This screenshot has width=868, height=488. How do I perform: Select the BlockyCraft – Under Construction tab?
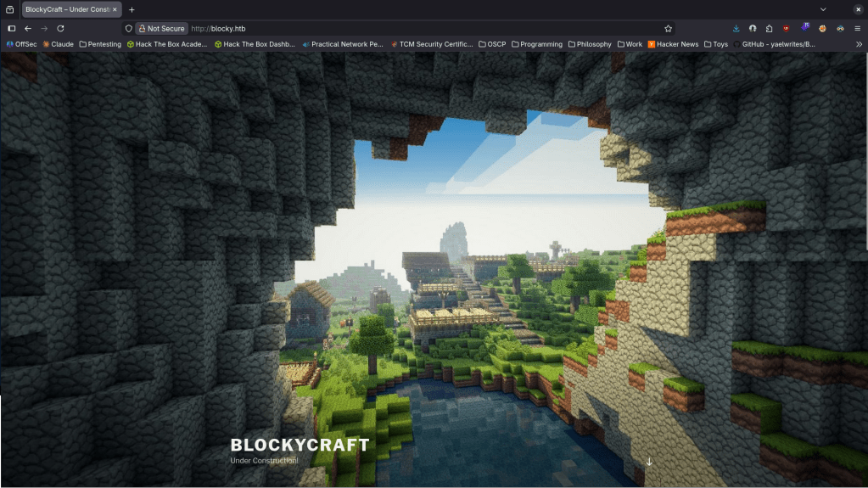[x=66, y=9]
